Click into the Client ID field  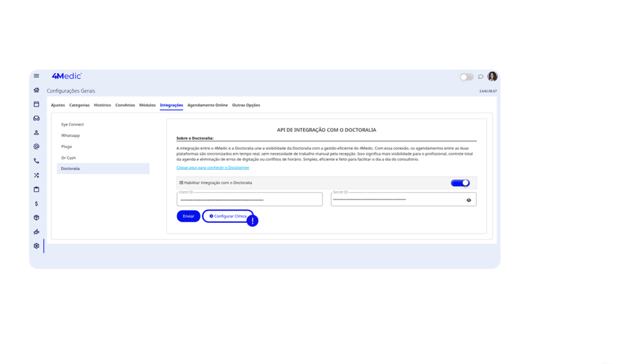pyautogui.click(x=249, y=200)
